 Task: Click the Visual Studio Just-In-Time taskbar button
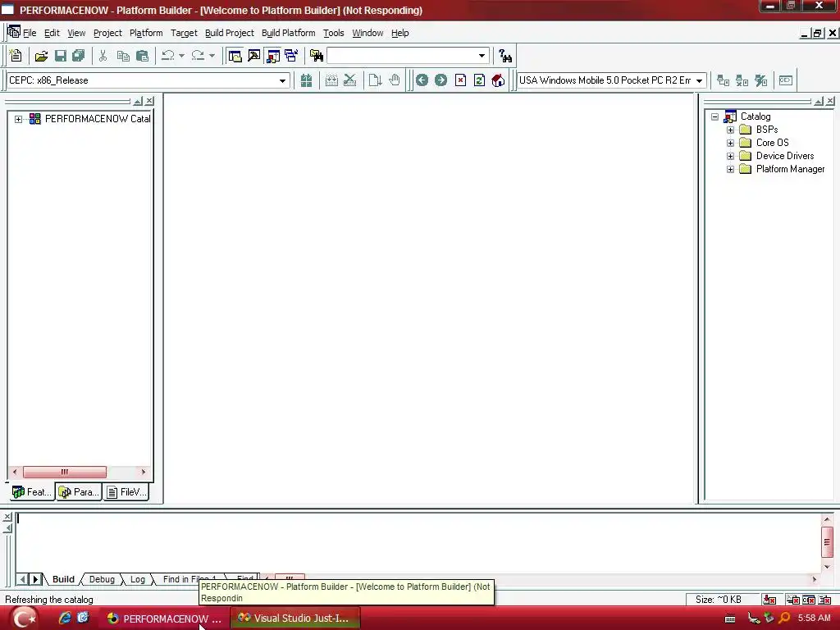(295, 619)
